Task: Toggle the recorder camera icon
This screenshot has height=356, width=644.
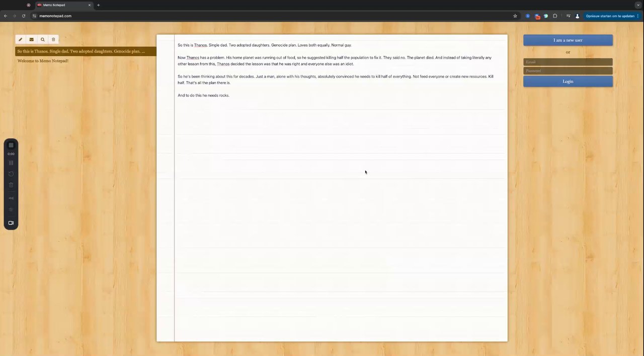Action: 11,223
